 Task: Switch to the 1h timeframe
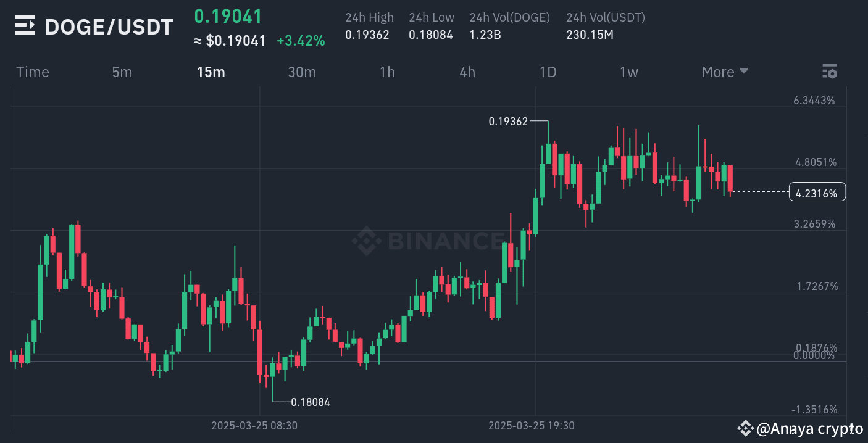point(387,72)
